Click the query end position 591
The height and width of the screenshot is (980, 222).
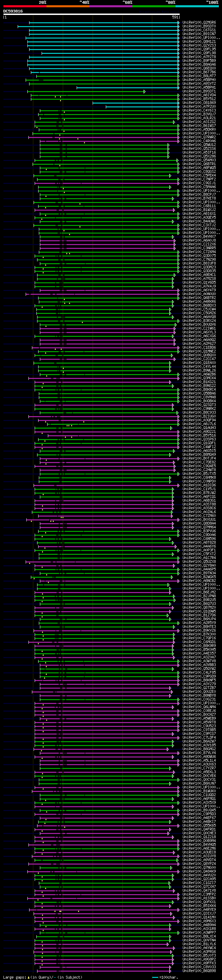click(175, 17)
